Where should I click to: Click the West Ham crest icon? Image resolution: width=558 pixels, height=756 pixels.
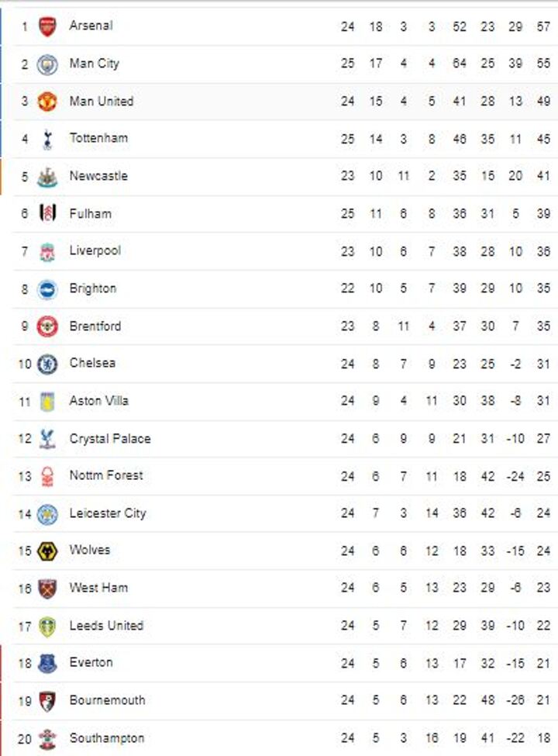pos(47,588)
